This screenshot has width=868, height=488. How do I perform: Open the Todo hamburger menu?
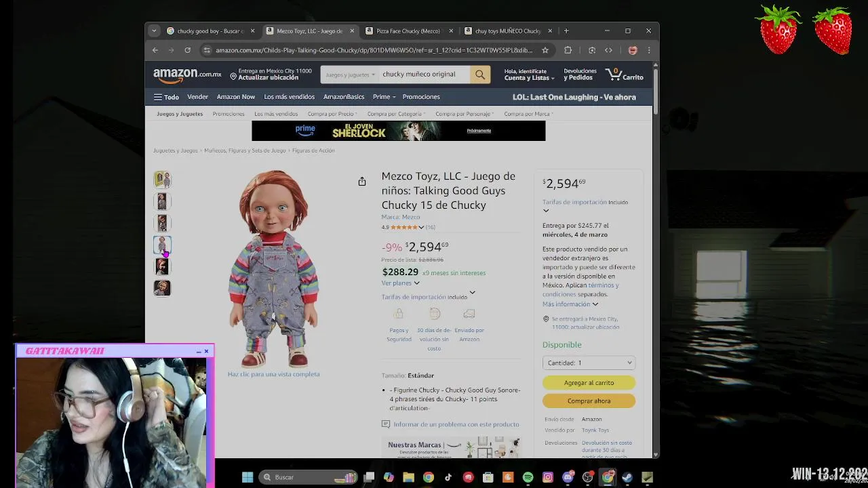click(x=166, y=97)
